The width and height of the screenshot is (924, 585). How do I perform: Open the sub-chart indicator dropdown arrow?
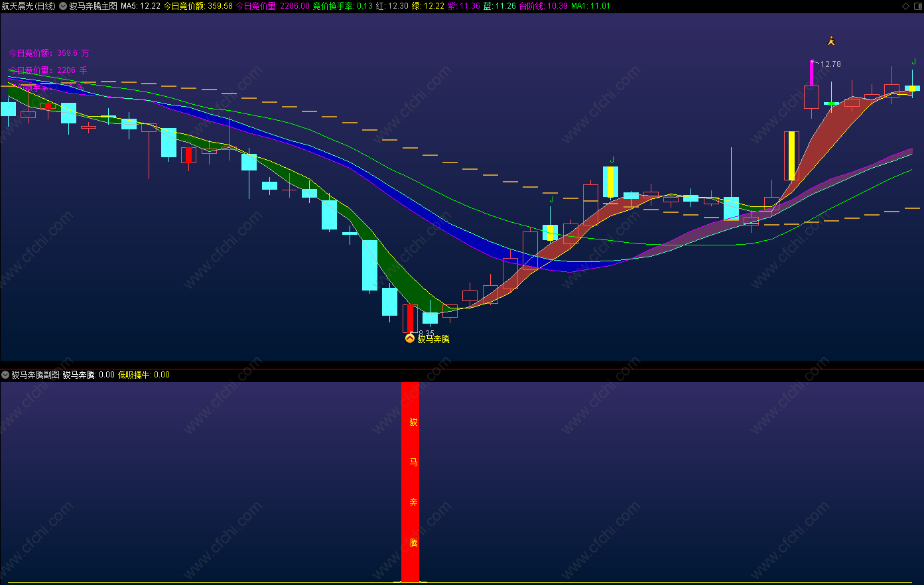click(x=5, y=375)
